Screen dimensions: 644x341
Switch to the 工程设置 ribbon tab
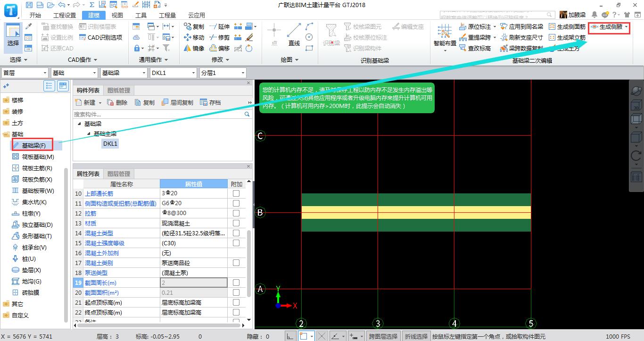pos(65,15)
